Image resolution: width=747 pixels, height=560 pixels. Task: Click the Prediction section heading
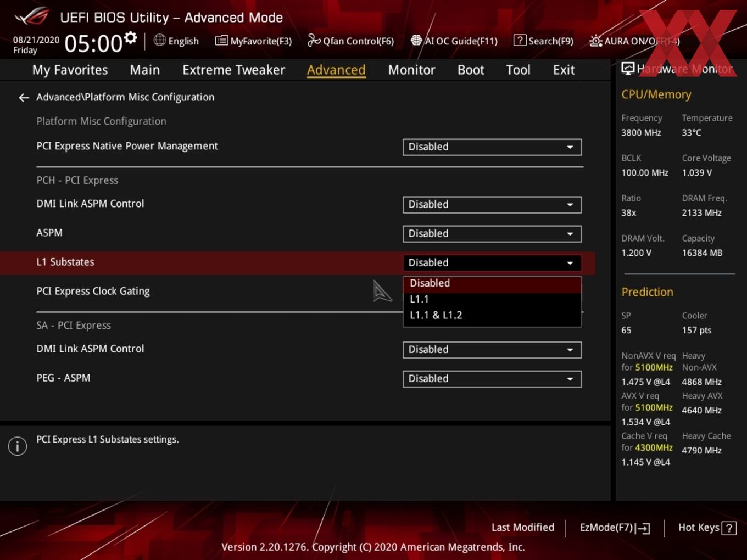pos(647,292)
